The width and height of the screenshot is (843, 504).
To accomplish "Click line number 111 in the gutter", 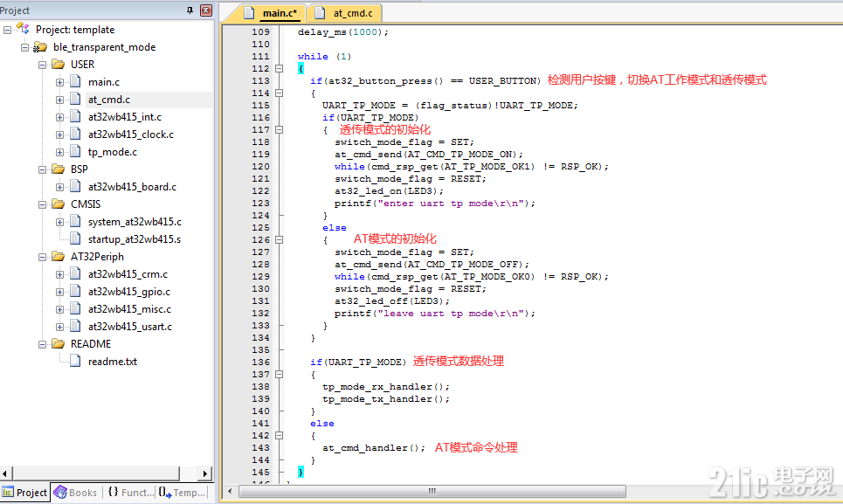I will 260,57.
